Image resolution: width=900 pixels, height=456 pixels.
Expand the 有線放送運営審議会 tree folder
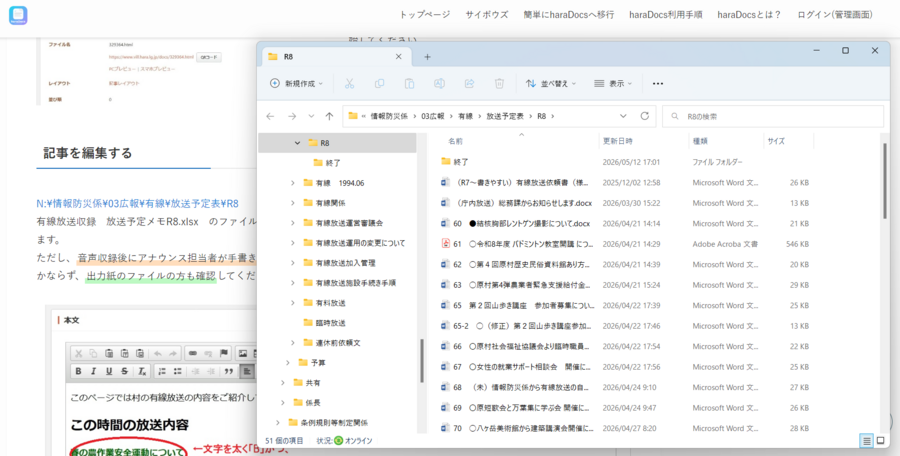point(293,223)
